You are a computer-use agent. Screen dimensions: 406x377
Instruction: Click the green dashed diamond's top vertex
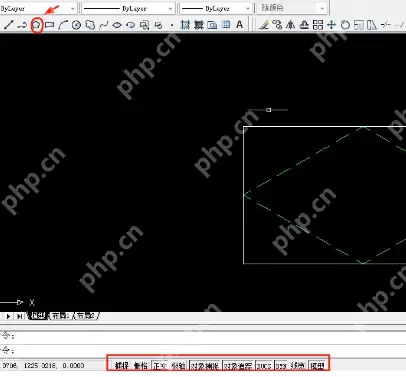(x=364, y=127)
